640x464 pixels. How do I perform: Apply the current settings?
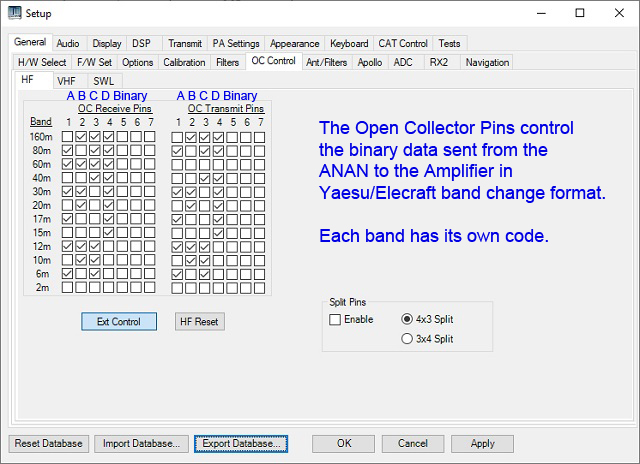click(x=482, y=444)
